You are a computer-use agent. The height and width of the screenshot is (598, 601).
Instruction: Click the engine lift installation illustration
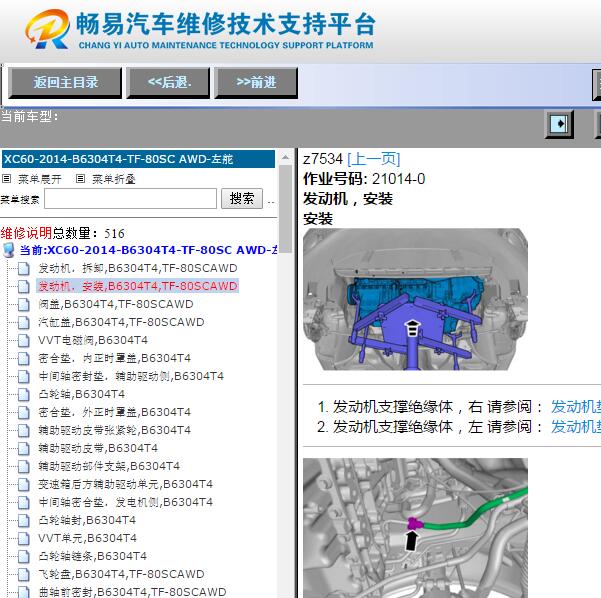(415, 299)
